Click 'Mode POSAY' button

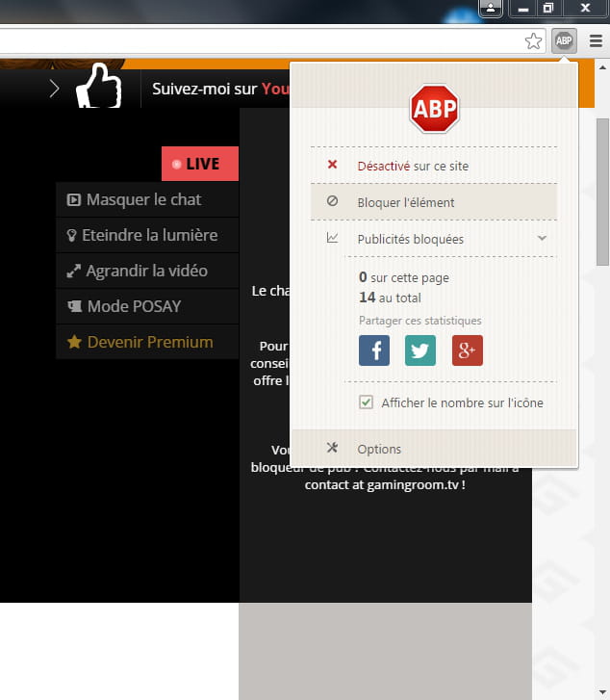(147, 307)
